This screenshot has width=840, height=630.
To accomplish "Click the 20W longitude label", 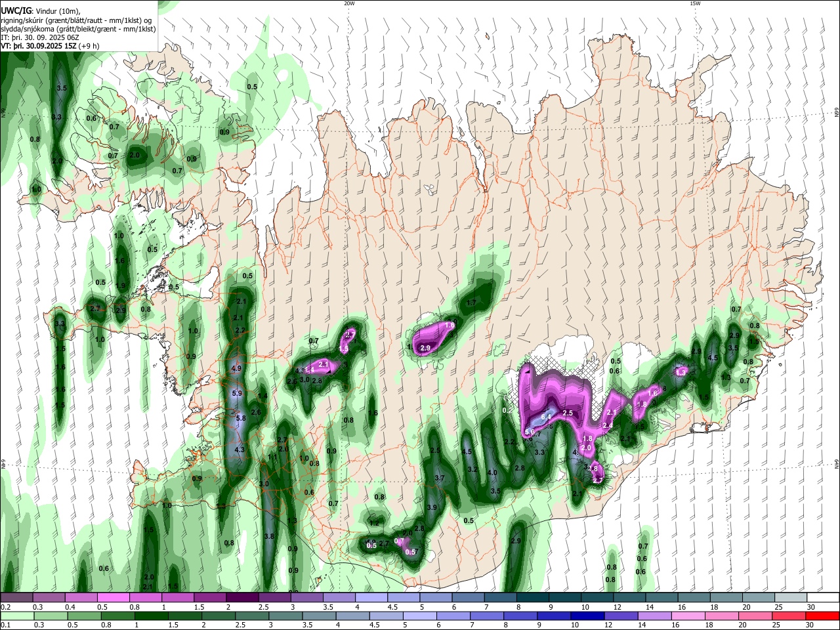I will (x=349, y=3).
